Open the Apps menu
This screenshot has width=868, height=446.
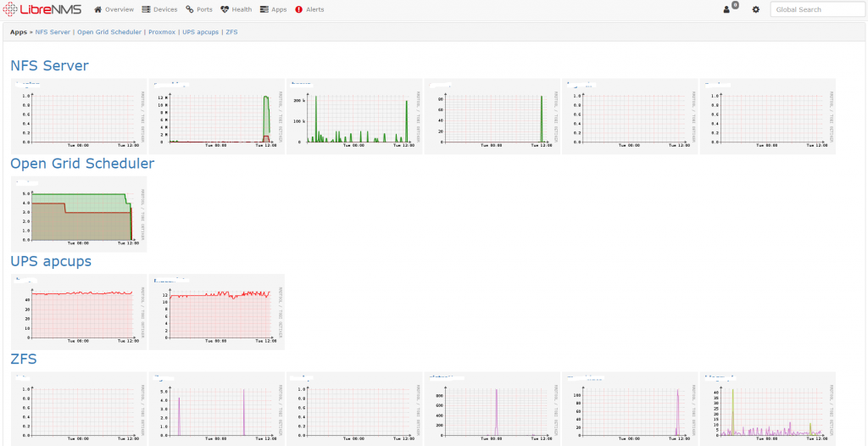[273, 9]
